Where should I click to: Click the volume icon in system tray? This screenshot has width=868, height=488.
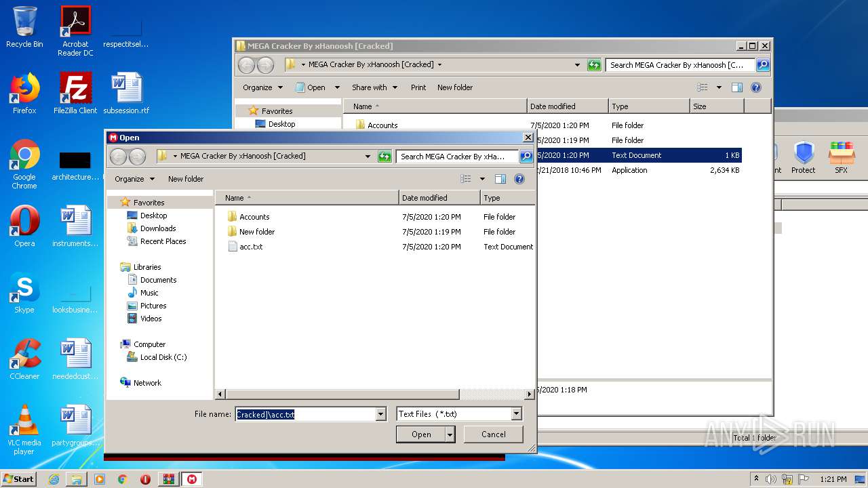pos(771,479)
